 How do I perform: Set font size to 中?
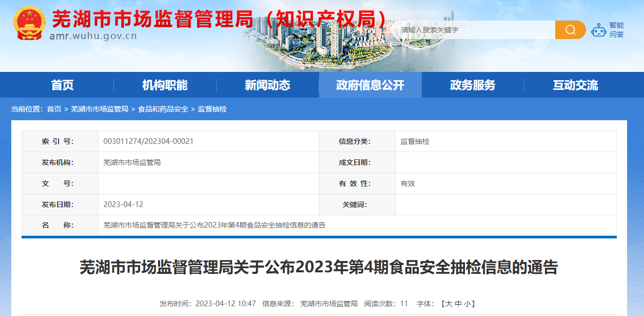click(458, 304)
